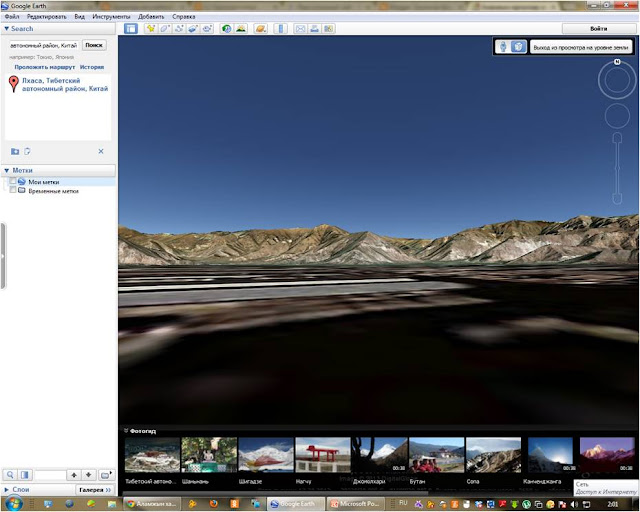Select the ground-level 3D buildings view icon
The width and height of the screenshot is (640, 512).
[x=518, y=47]
